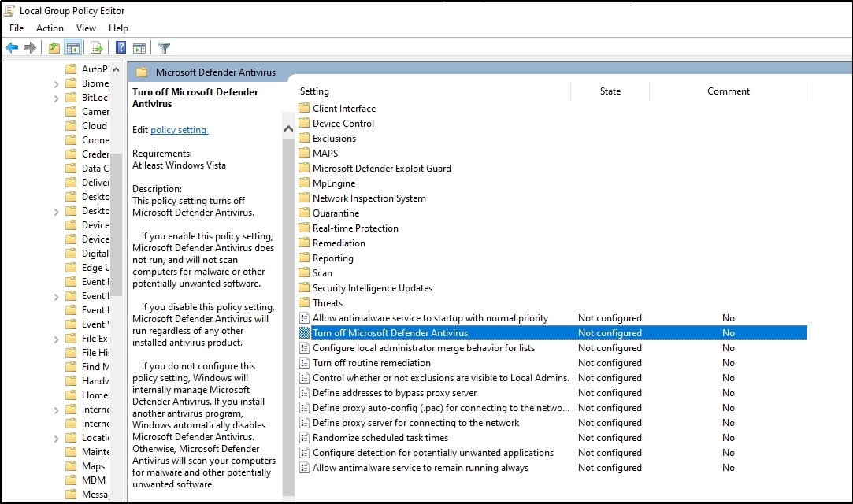Select the Remediation folder
Viewport: 853px width, 504px height.
332,243
